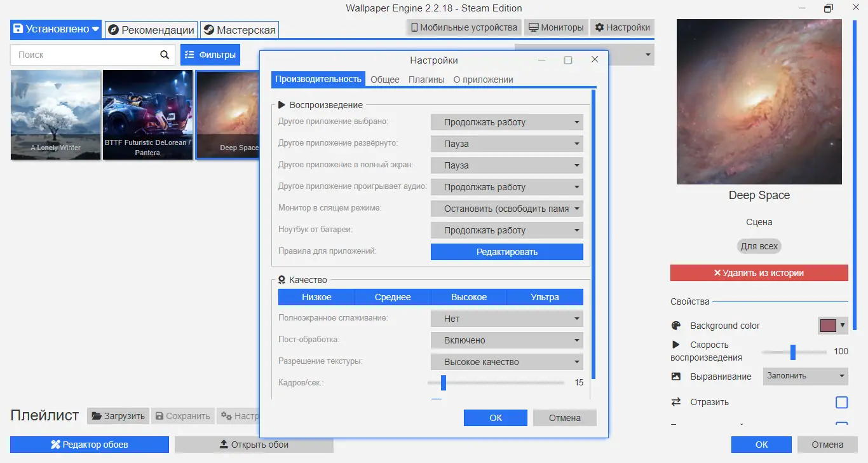Select the Deep Space thumbnail in the wallpaper list

coord(227,114)
